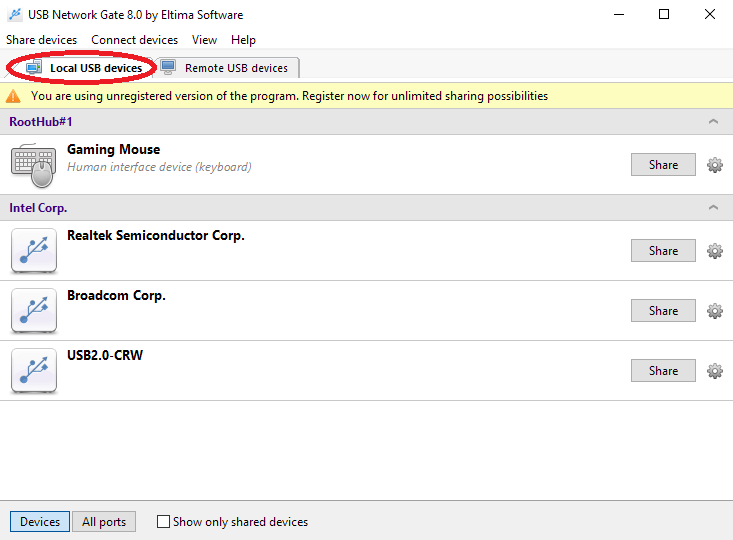
Task: Click the orange warning icon in the banner
Action: [x=13, y=96]
